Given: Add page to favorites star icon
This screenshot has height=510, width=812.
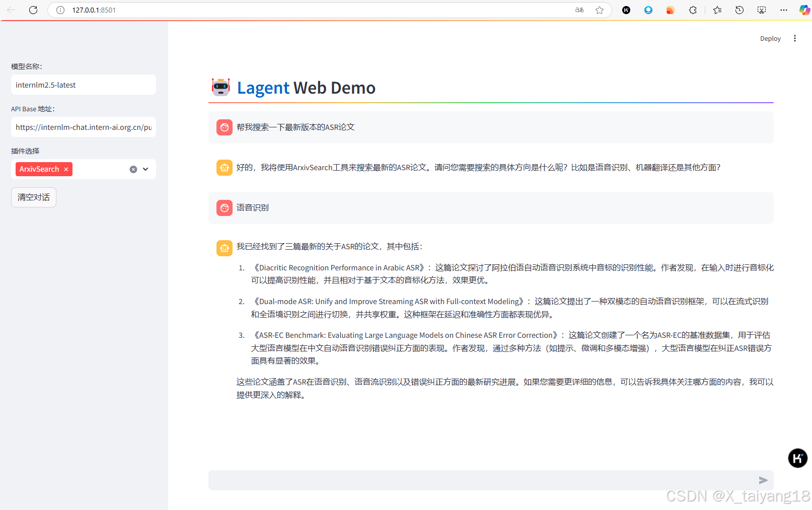Looking at the screenshot, I should coord(600,10).
